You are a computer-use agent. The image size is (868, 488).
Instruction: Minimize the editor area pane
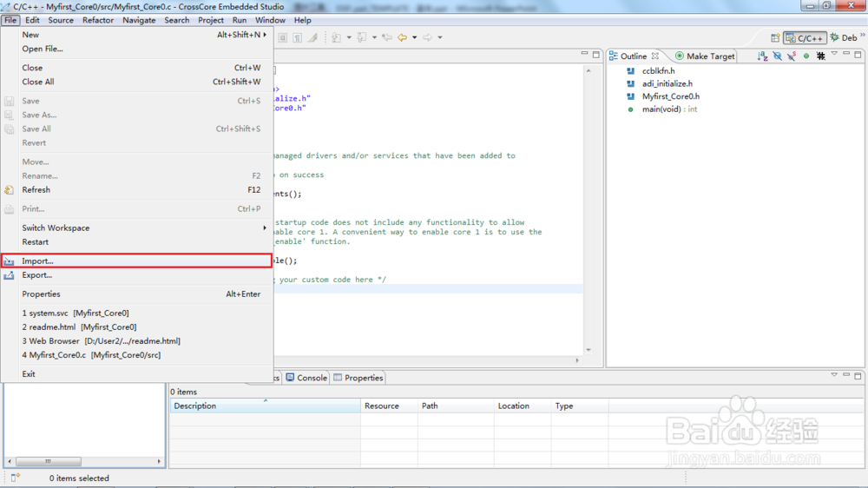(584, 54)
